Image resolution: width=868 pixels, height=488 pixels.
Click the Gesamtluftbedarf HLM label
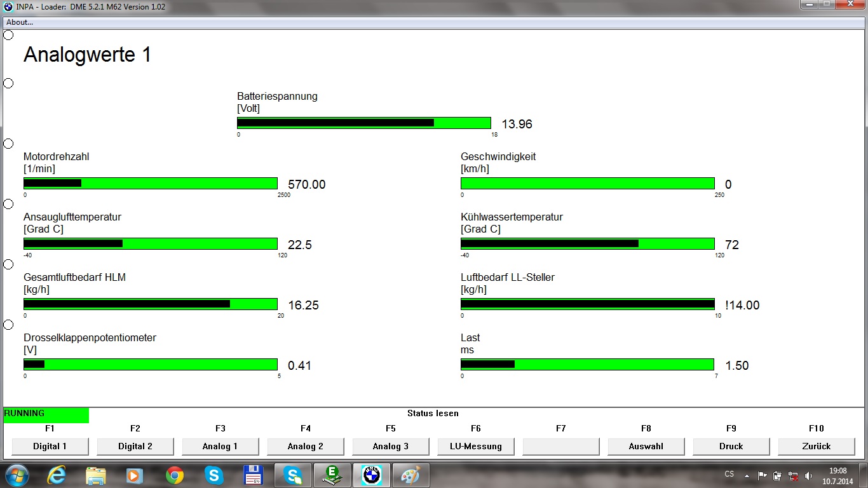[74, 278]
